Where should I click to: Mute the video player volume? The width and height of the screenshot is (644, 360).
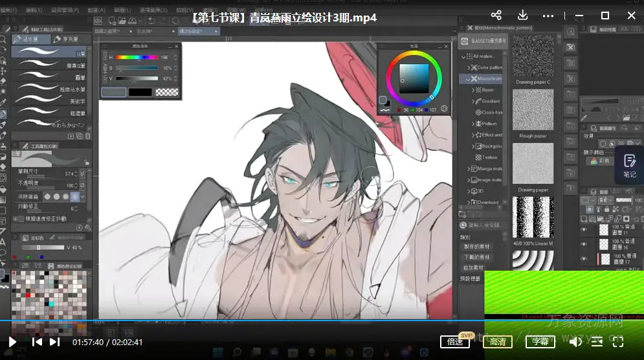575,342
